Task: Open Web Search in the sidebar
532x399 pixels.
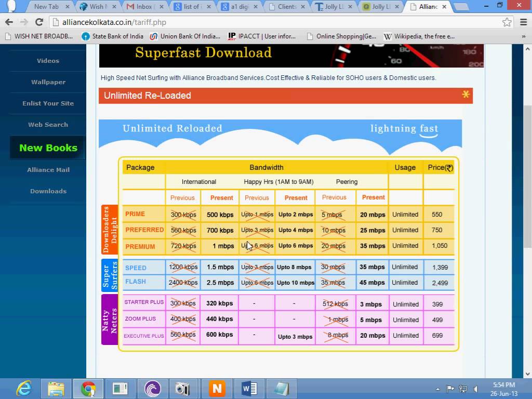Action: click(48, 125)
